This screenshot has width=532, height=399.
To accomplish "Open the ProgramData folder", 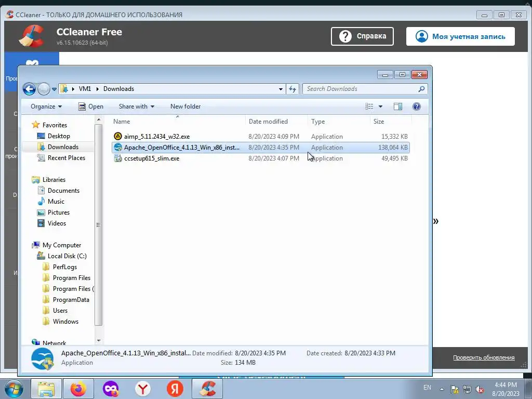I will pyautogui.click(x=71, y=300).
